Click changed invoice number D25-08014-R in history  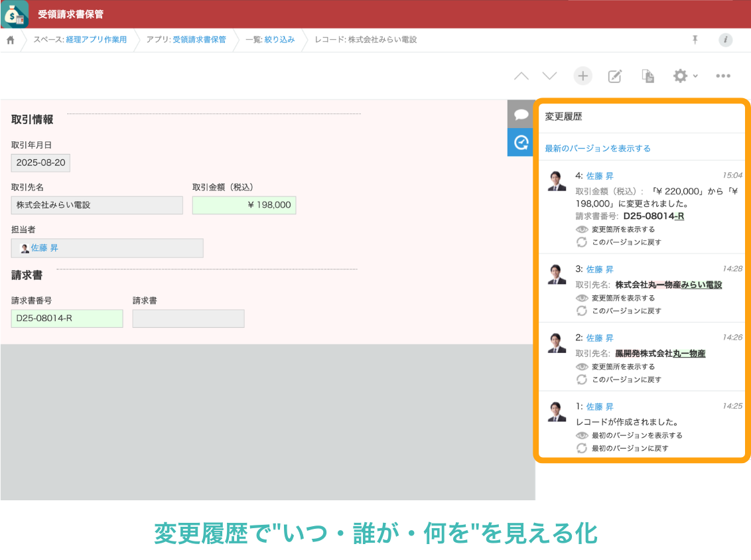653,216
